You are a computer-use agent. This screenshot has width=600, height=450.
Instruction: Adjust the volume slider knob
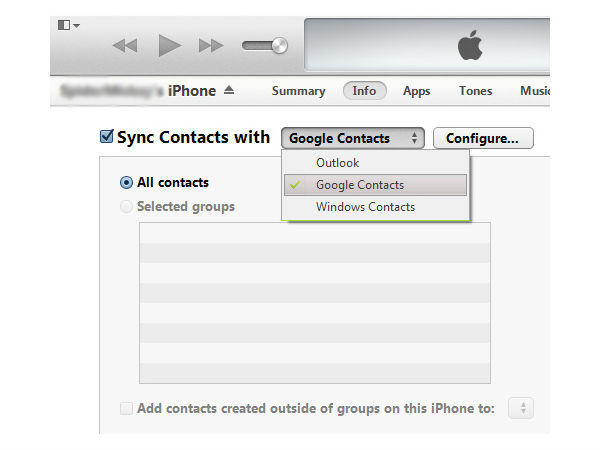[279, 45]
